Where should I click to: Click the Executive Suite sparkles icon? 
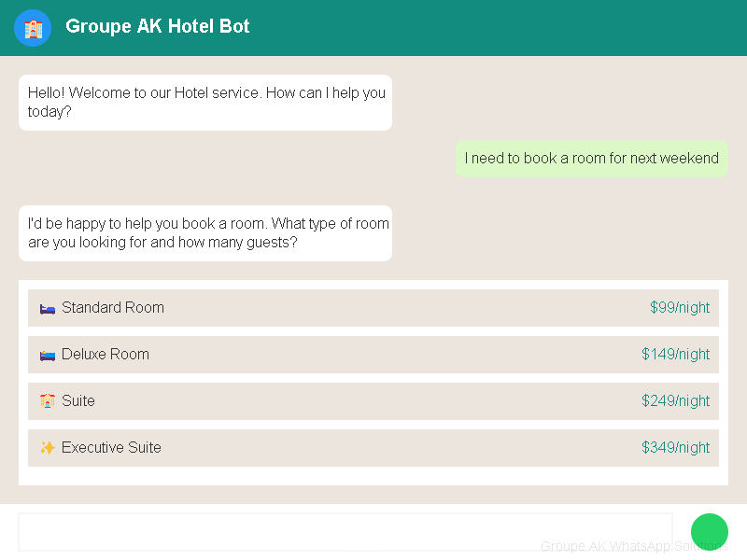pos(47,448)
